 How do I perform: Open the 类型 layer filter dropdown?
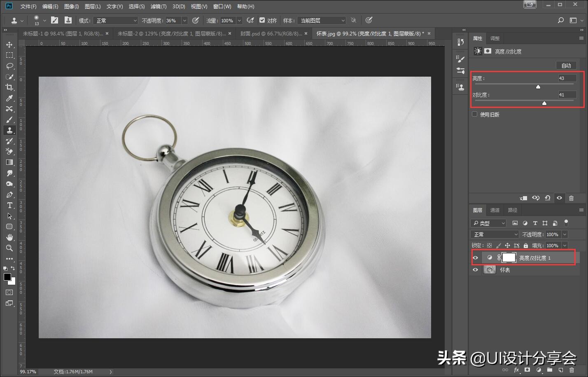tap(488, 223)
